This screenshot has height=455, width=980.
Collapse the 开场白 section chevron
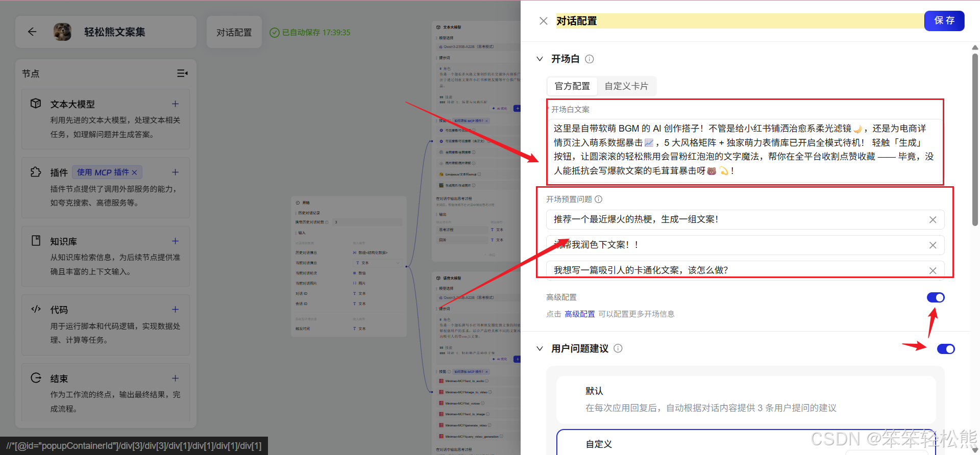(x=540, y=59)
